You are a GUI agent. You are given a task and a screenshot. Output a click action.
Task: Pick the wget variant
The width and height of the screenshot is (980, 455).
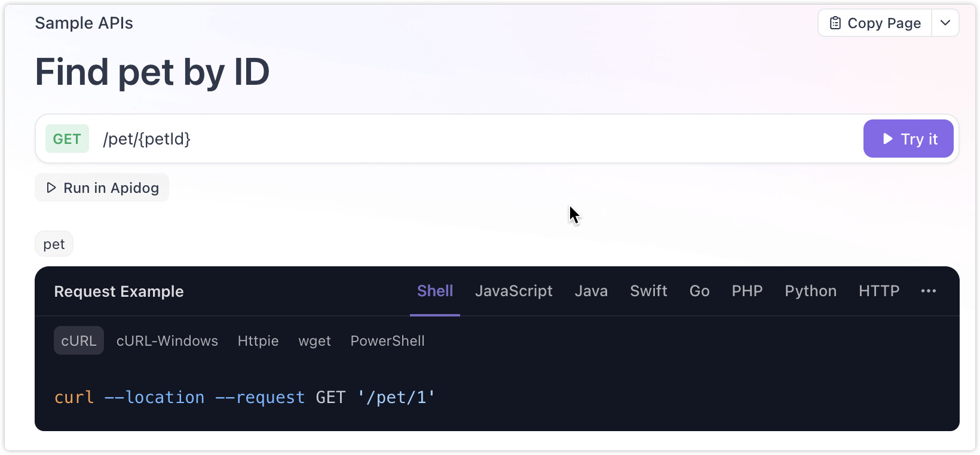tap(314, 340)
